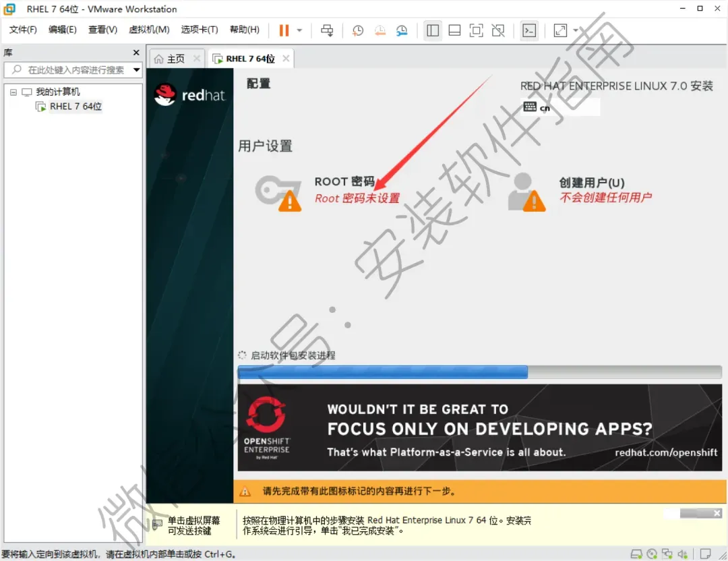Click the 启动软件包安装进程 status text
The image size is (728, 561).
[293, 355]
